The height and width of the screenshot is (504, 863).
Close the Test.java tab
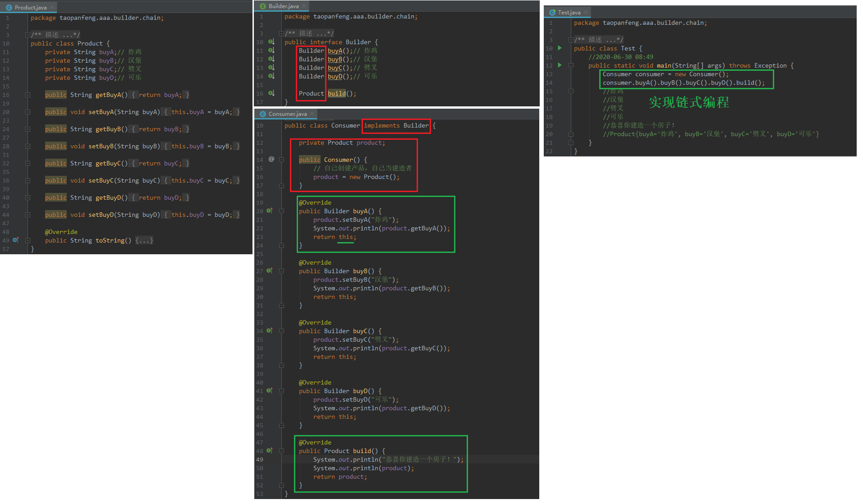click(586, 12)
